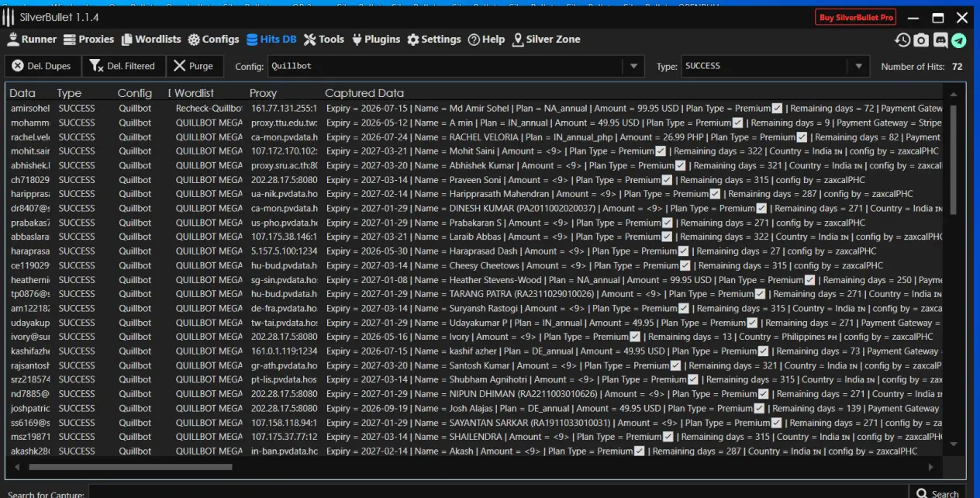Click Buy SilverBullet Pro
The width and height of the screenshot is (980, 498).
point(856,17)
